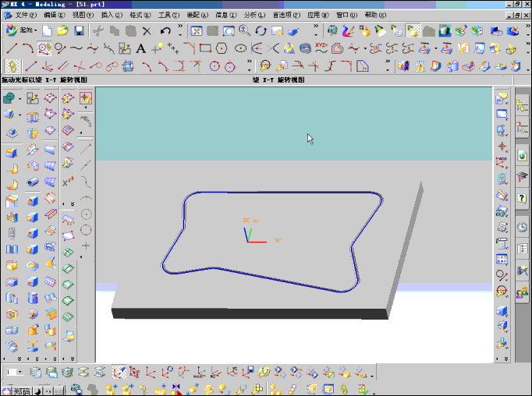Open the 帮助(H) Help menu
This screenshot has height=396, width=532.
(375, 15)
